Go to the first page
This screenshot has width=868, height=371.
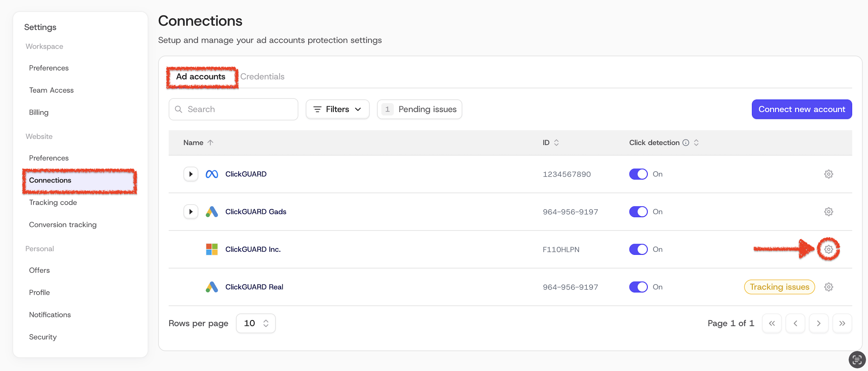tap(772, 323)
